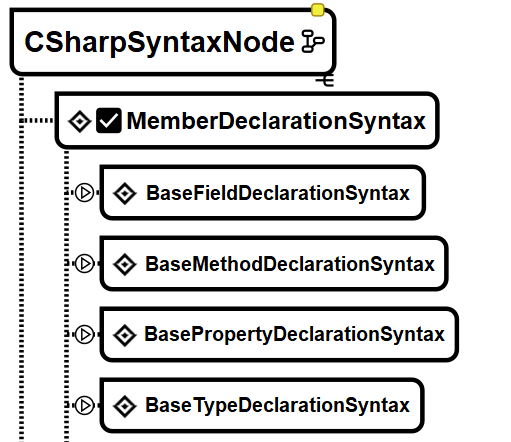Screen dimensions: 511x442
Task: Click the diamond icon of BaseTypeDeclarationSyntax
Action: [125, 406]
